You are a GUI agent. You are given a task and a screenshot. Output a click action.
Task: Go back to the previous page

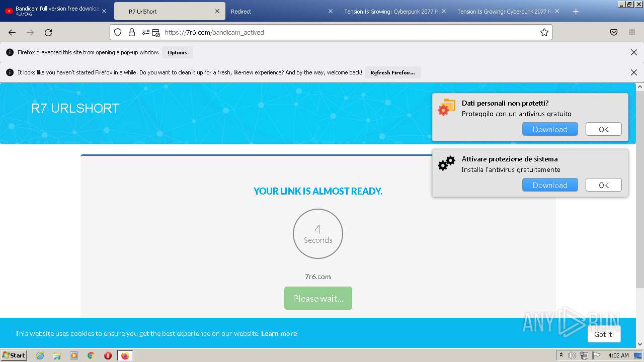(12, 32)
